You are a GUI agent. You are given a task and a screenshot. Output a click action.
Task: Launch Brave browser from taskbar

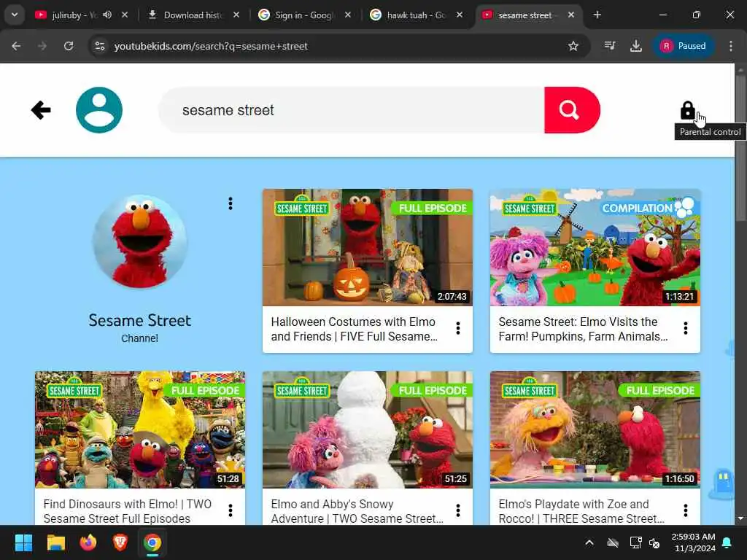[x=120, y=542]
